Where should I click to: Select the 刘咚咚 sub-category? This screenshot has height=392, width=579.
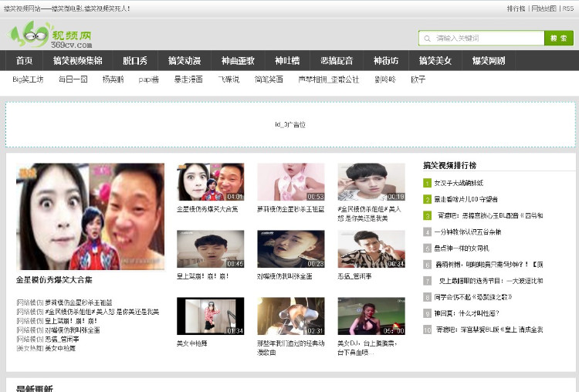[x=385, y=79]
